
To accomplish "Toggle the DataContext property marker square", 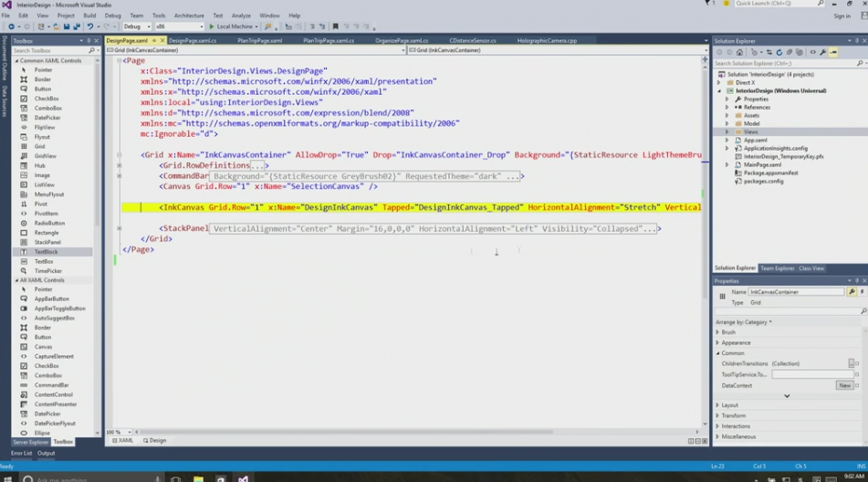I will point(858,386).
